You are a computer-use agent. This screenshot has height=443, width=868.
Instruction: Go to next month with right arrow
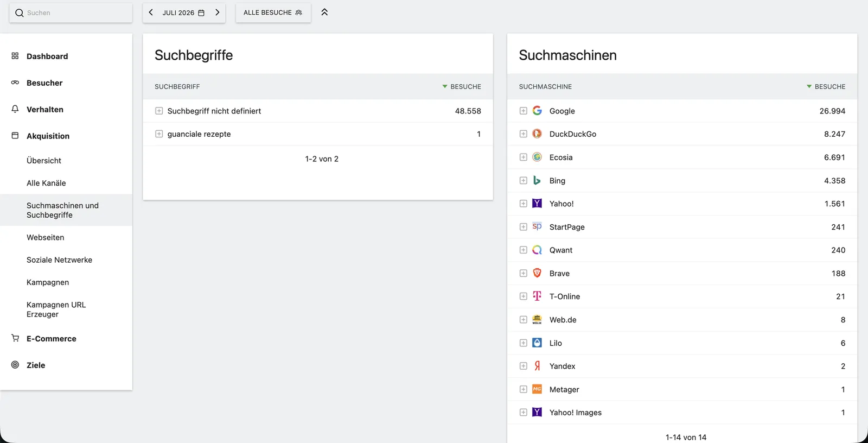217,12
